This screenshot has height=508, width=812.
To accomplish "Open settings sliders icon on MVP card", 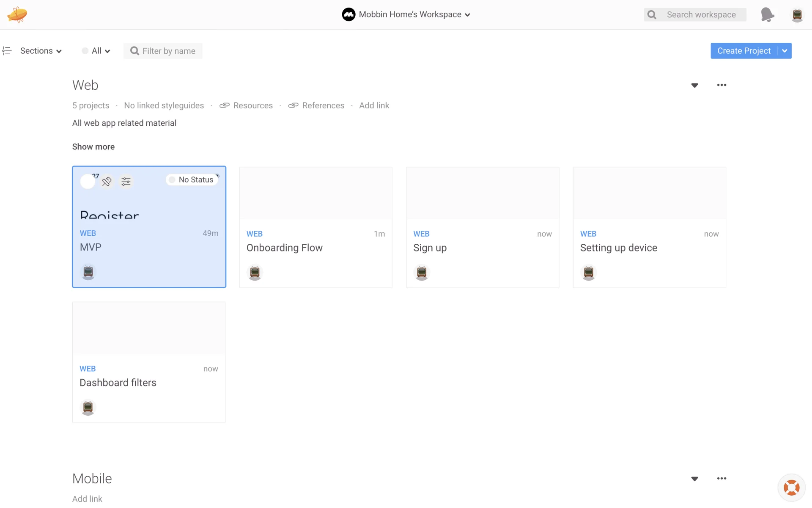I will 126,182.
